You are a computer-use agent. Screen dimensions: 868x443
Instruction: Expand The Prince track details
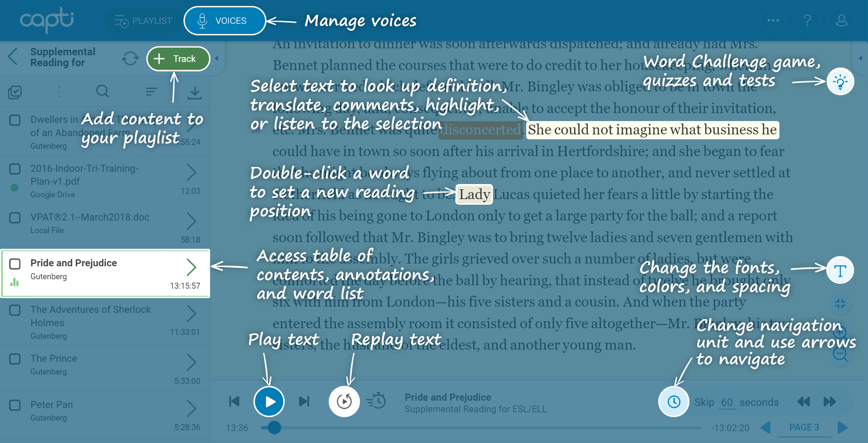click(x=191, y=363)
